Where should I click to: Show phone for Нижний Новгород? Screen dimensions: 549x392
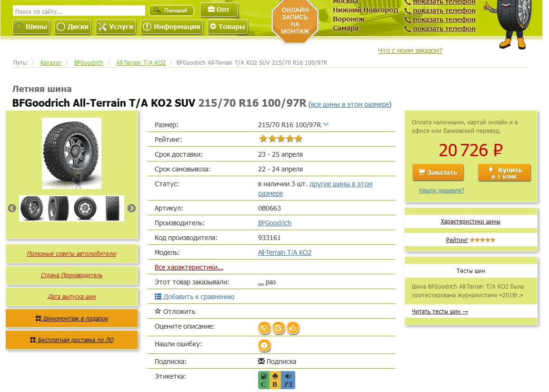click(x=444, y=10)
